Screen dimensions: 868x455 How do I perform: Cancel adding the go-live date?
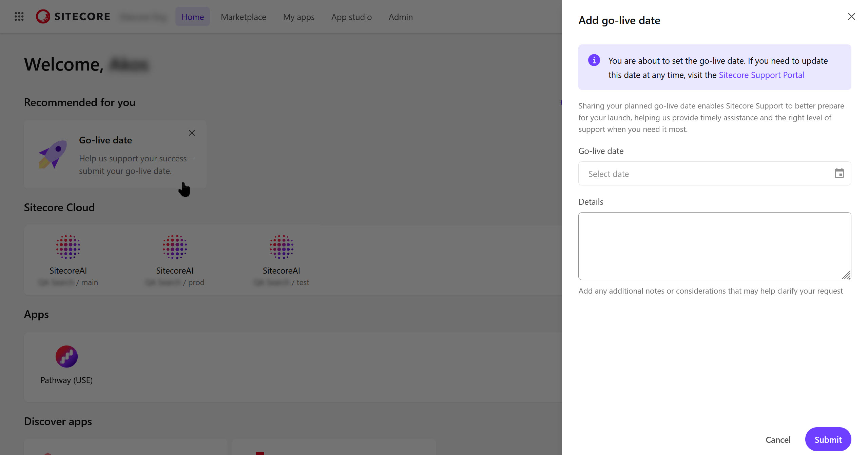pos(778,439)
